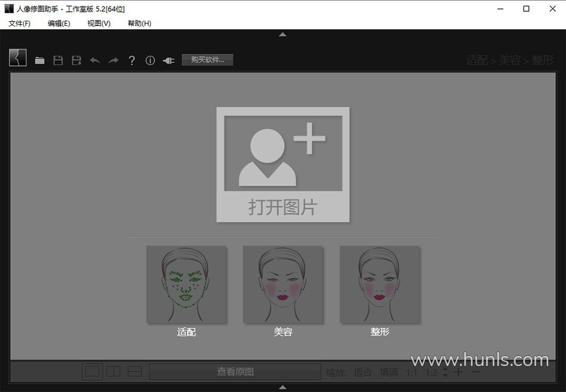
Task: Switch to top-bottom split view
Action: (x=134, y=371)
